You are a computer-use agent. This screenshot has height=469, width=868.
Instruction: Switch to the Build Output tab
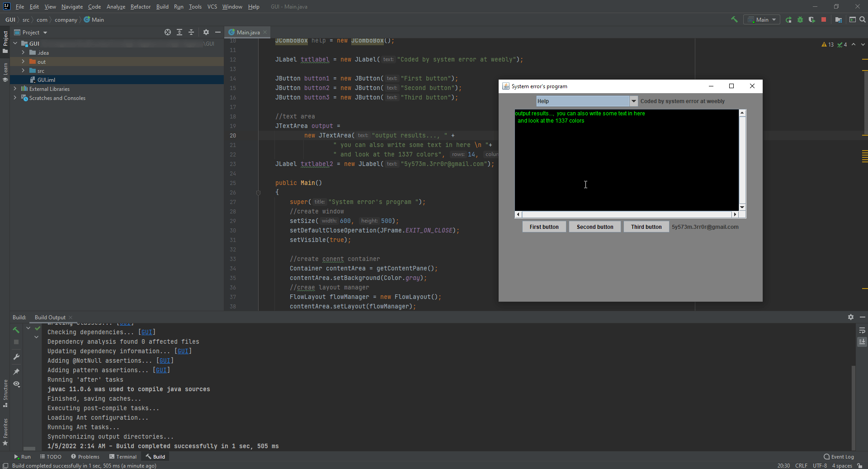(x=50, y=317)
